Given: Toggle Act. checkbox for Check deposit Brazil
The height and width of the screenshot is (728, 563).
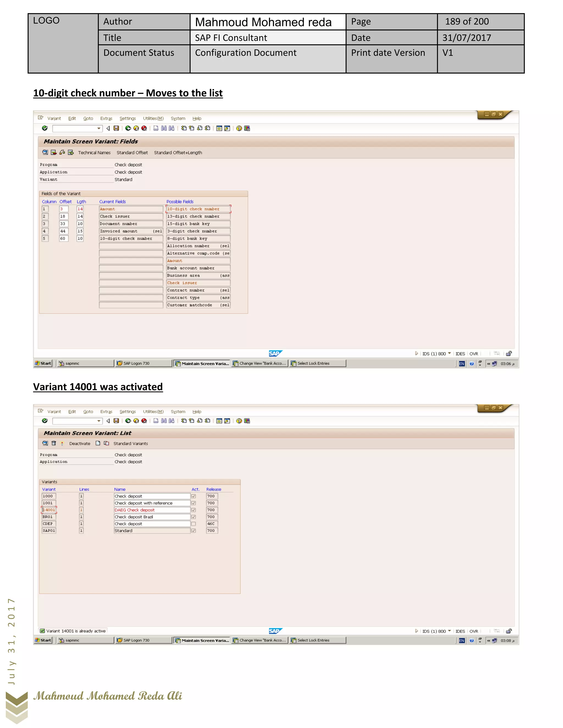Looking at the screenshot, I should pos(194,517).
